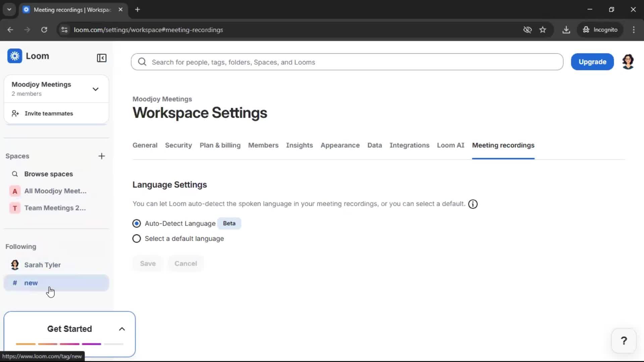The image size is (644, 362).
Task: Open your profile avatar menu
Action: (628, 61)
